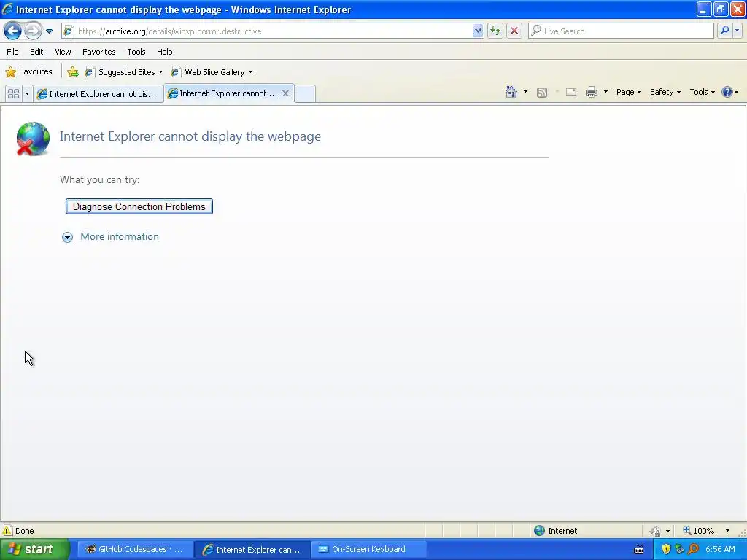Open the Help menu
Image resolution: width=747 pixels, height=560 pixels.
click(164, 52)
